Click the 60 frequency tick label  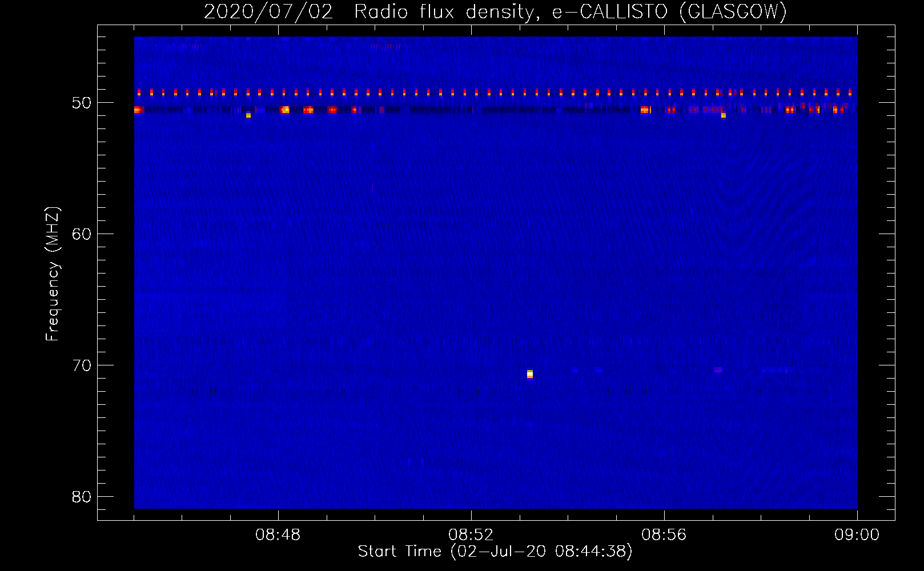click(82, 234)
